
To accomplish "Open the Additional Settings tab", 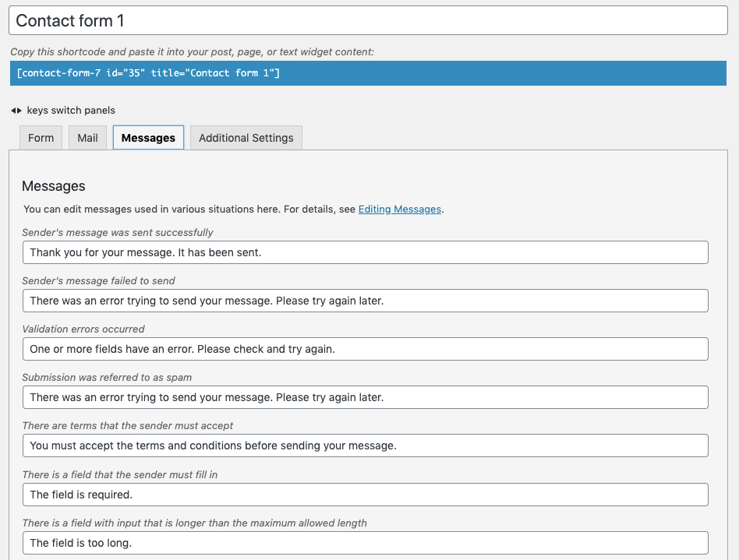I will tap(246, 138).
